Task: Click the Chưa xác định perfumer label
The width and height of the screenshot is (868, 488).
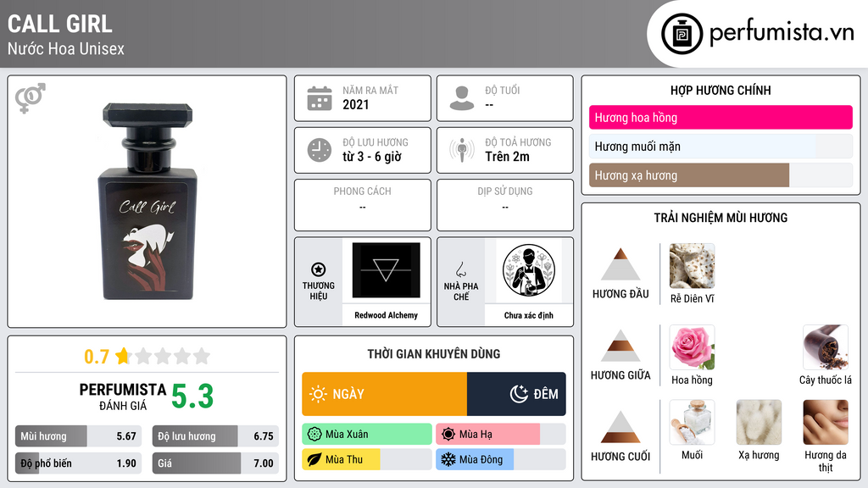Action: 529,315
